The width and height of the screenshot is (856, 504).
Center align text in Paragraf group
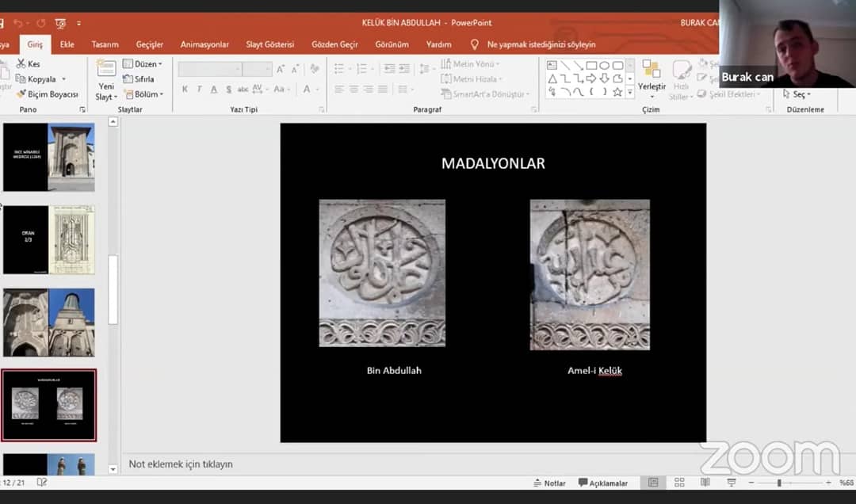(353, 89)
